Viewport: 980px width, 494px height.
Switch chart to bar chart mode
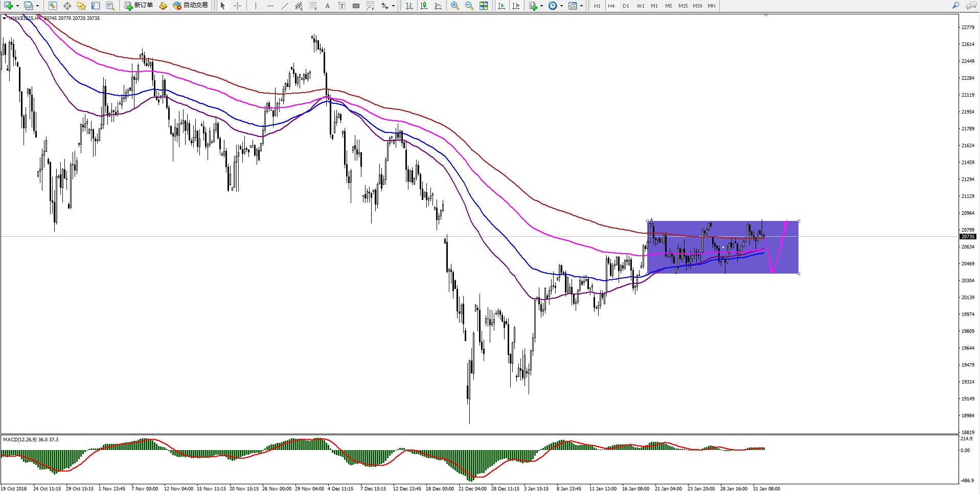click(409, 6)
